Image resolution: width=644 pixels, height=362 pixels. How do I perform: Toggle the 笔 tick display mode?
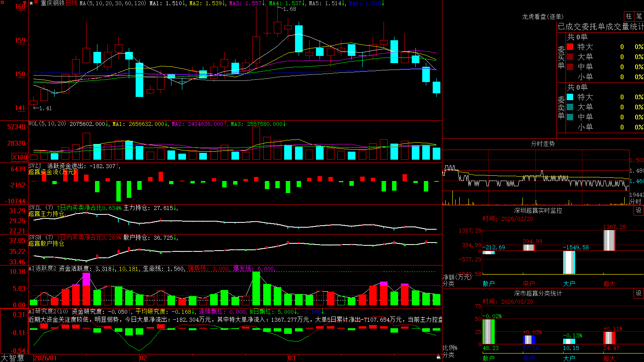[x=639, y=16]
